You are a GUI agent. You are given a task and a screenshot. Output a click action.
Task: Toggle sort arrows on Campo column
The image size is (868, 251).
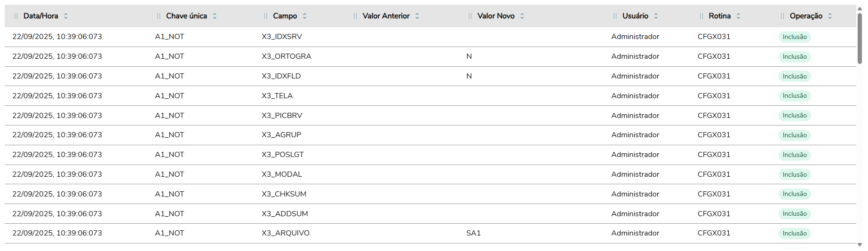(305, 16)
